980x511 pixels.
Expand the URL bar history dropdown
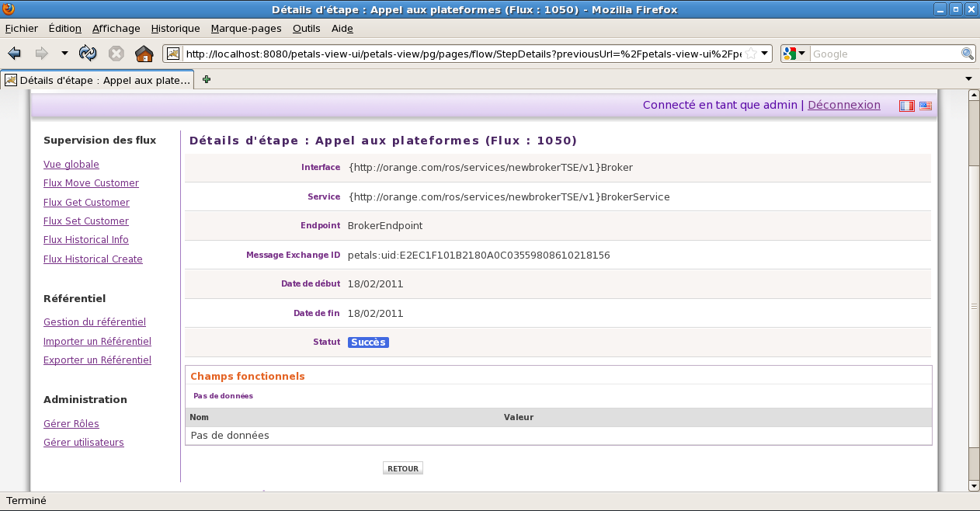(765, 54)
